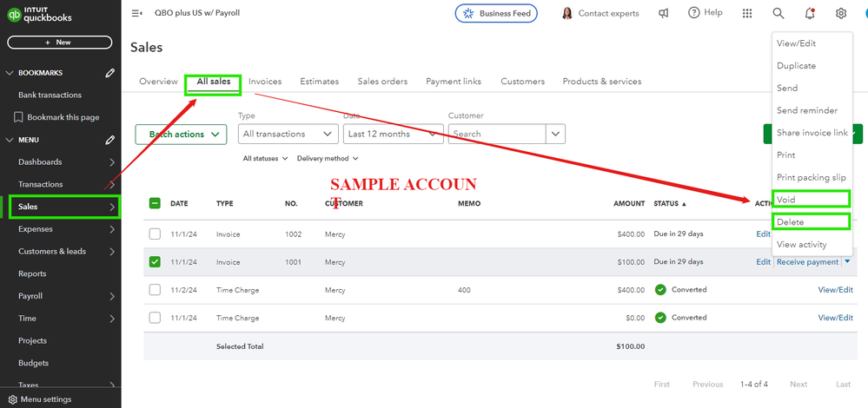The width and height of the screenshot is (868, 408).
Task: Switch to the Overview tab
Action: click(158, 82)
